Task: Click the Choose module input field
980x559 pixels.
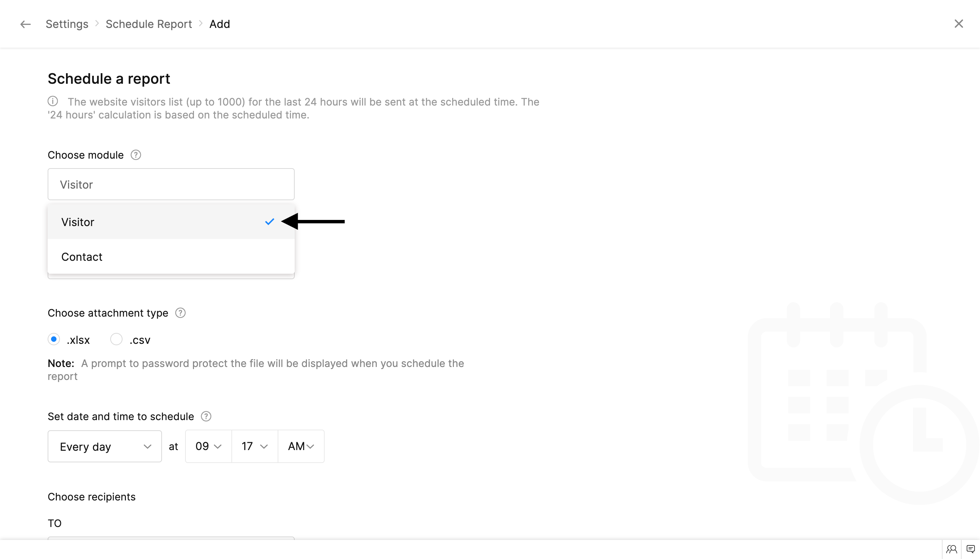Action: click(171, 184)
